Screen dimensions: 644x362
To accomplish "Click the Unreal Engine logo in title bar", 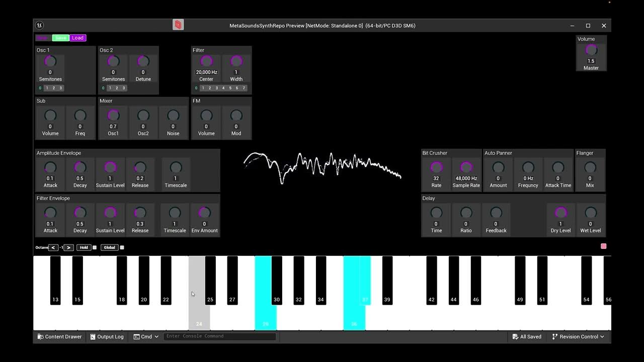I will [x=39, y=25].
